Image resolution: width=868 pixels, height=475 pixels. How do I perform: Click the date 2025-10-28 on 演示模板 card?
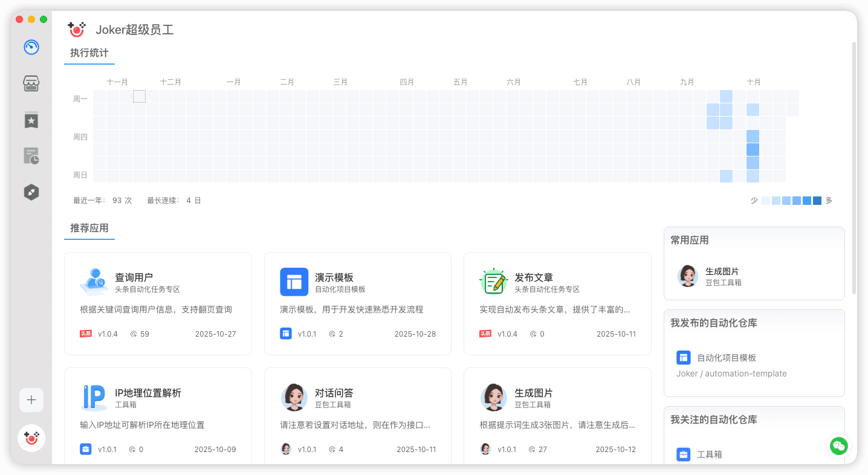(415, 334)
